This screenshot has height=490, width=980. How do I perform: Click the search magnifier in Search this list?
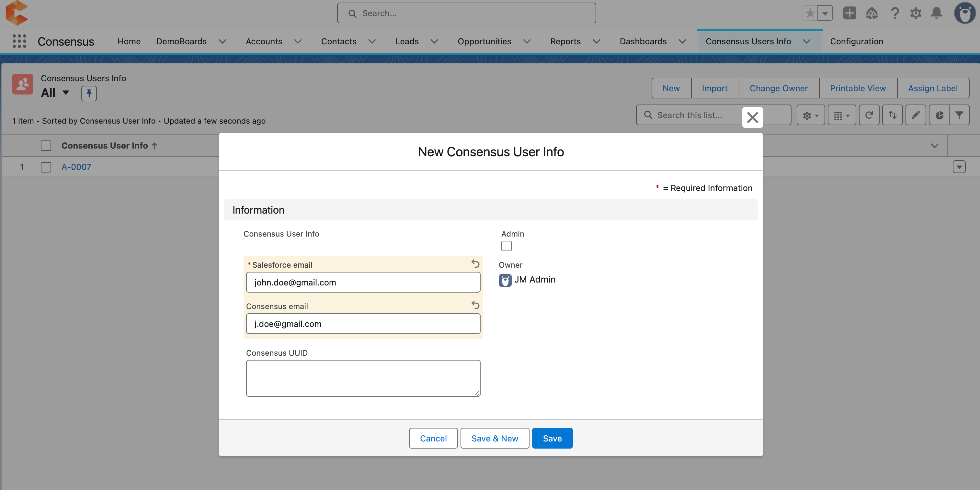click(x=648, y=115)
